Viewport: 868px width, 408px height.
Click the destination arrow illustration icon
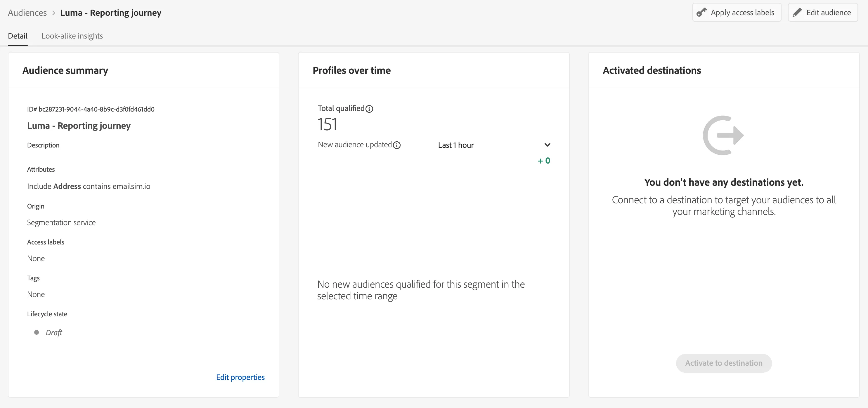[x=723, y=136]
